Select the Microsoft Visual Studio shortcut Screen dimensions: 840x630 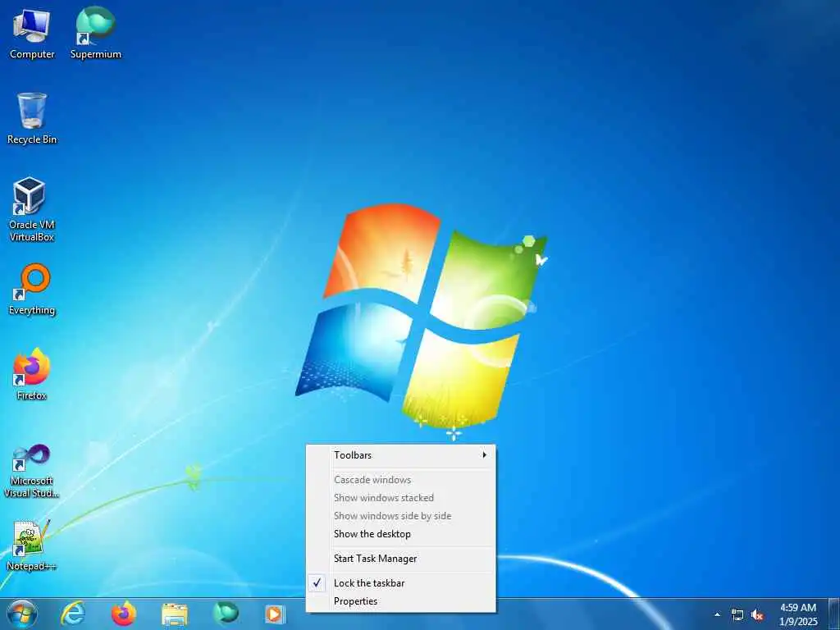[x=31, y=471]
